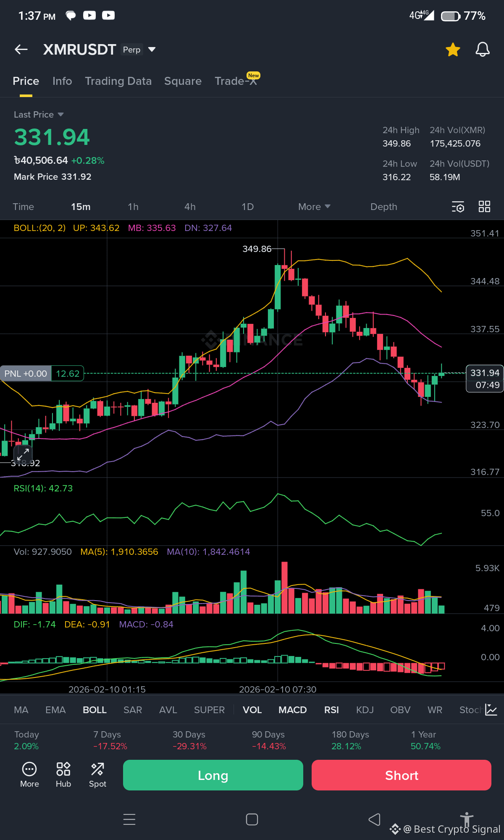This screenshot has width=504, height=840.
Task: Tap the 1 Year 50.74% performance
Action: (425, 740)
